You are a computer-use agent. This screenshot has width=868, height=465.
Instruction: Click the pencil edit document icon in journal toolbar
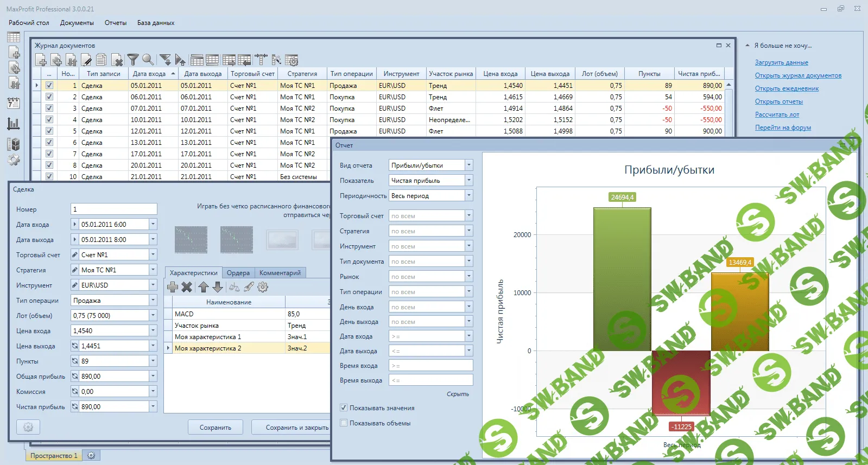[x=86, y=60]
